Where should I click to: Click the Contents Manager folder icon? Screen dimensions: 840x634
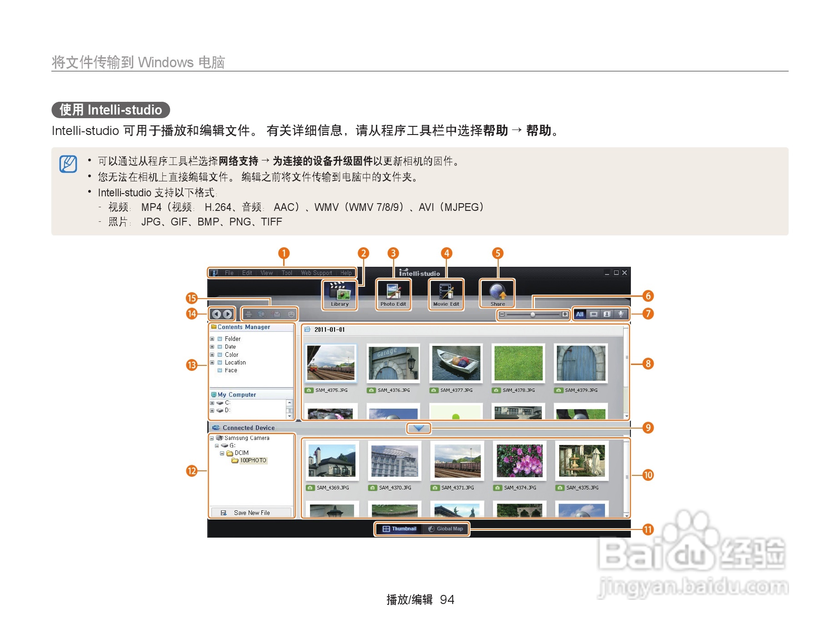[214, 327]
